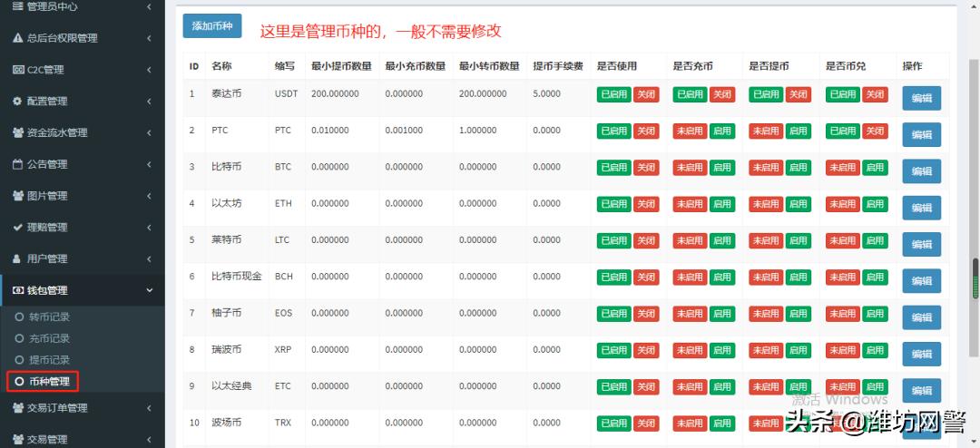980x448 pixels.
Task: Click 关闭 under 是否提币 for USDT
Action: click(799, 94)
